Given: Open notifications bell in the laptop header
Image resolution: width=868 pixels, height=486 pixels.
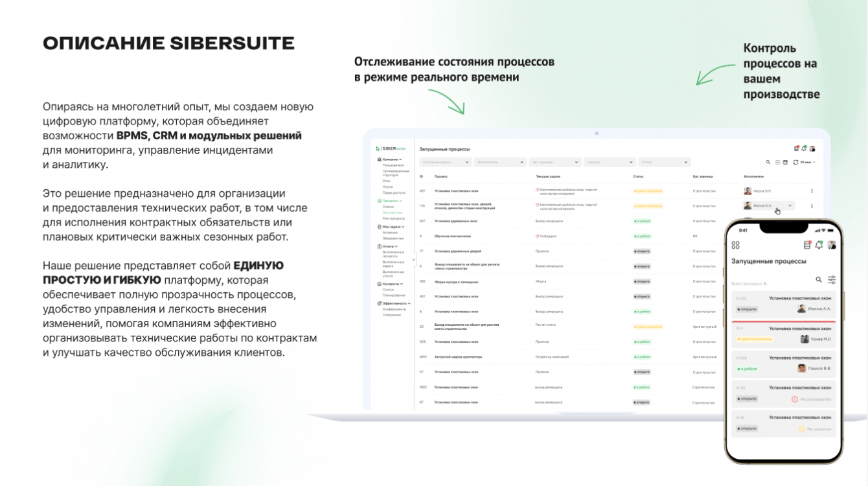Looking at the screenshot, I should pos(804,149).
